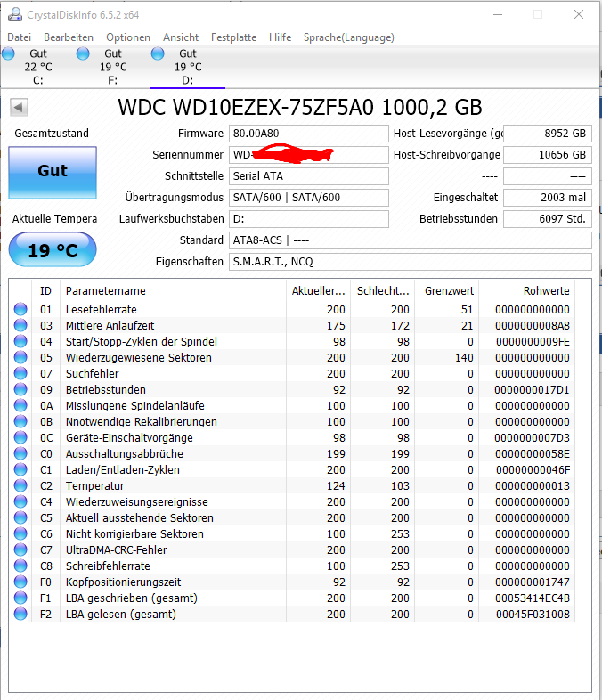The height and width of the screenshot is (700, 602).
Task: Click the status orb for drive C:
Action: 9,54
